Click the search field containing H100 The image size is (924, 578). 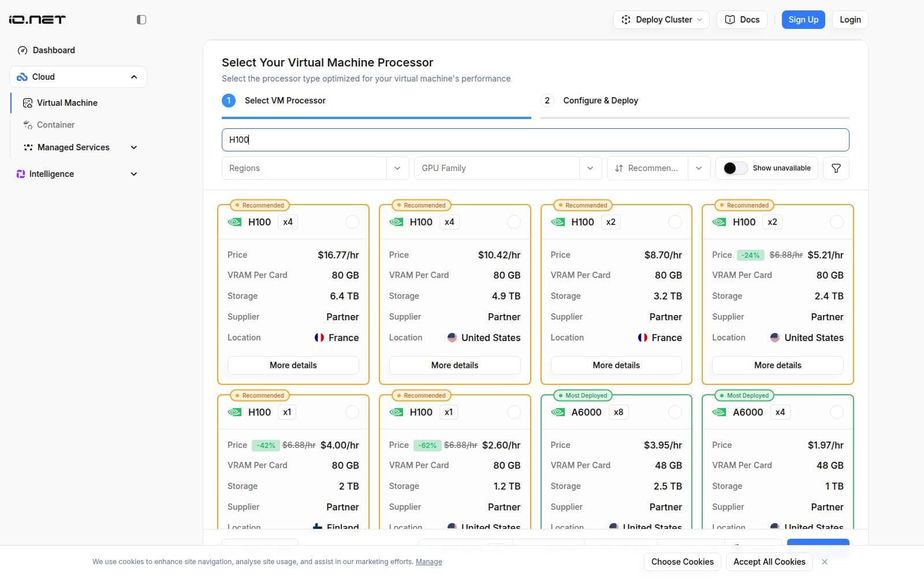[x=535, y=140]
